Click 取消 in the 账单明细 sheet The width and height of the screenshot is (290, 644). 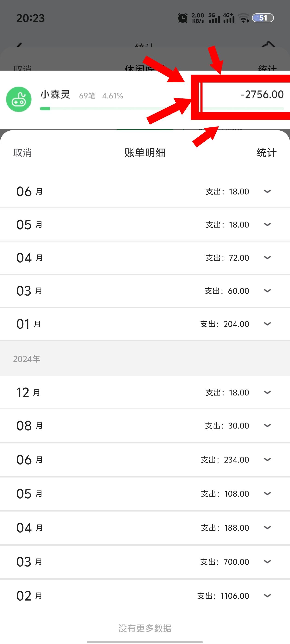point(23,153)
